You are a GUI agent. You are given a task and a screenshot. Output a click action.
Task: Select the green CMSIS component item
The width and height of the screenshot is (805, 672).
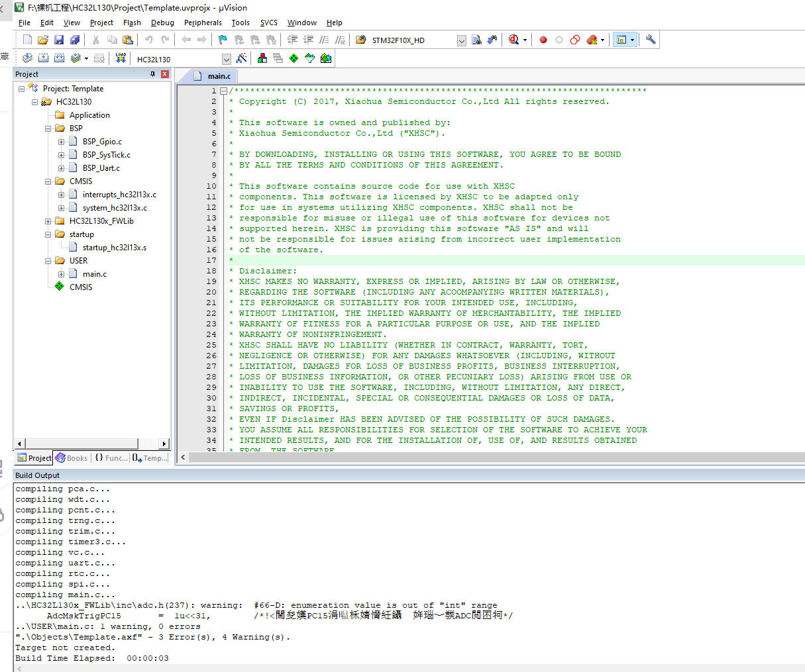coord(81,287)
